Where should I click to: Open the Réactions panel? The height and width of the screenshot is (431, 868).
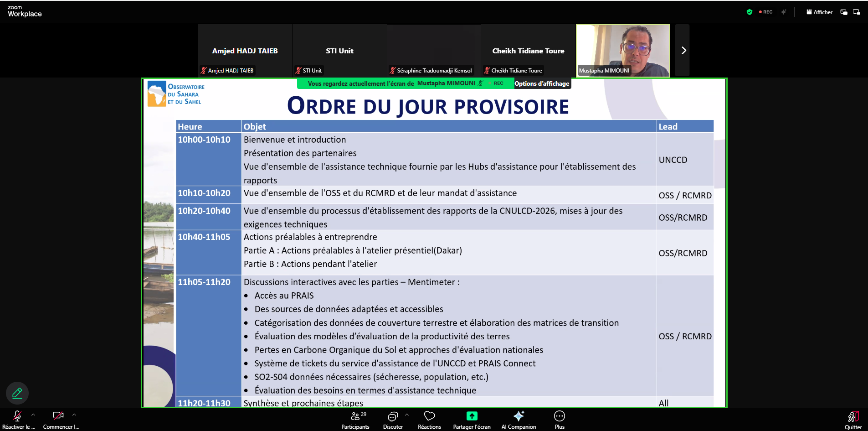click(x=429, y=419)
